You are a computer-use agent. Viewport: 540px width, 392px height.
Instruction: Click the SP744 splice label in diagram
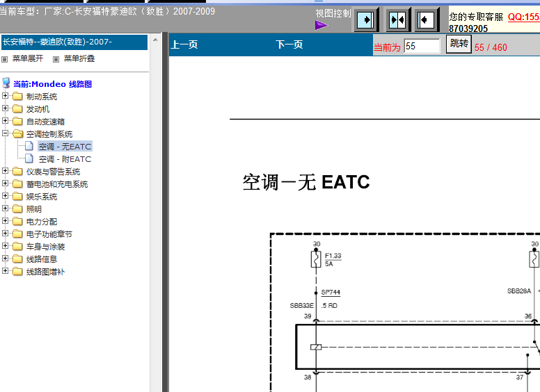point(331,293)
